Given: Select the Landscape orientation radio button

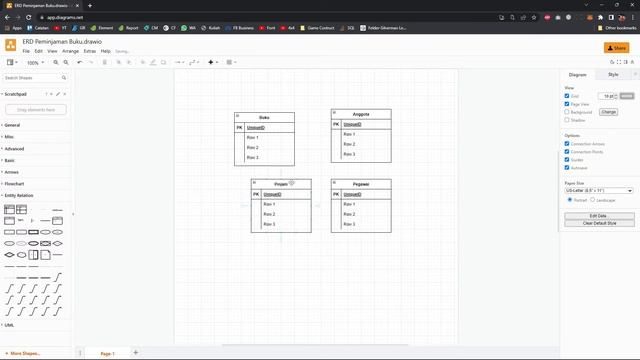Looking at the screenshot, I should [593, 200].
